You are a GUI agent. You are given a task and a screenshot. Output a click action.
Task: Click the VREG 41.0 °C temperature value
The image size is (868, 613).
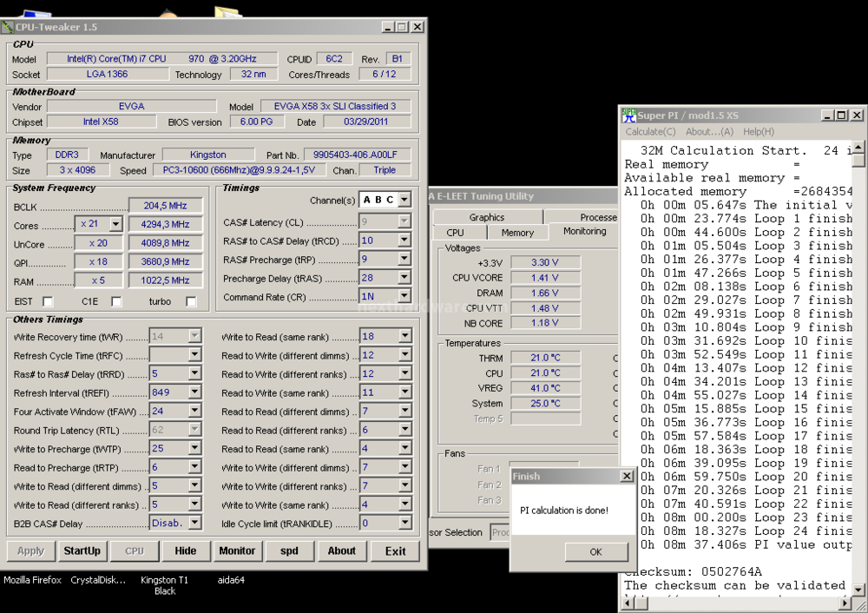(545, 388)
